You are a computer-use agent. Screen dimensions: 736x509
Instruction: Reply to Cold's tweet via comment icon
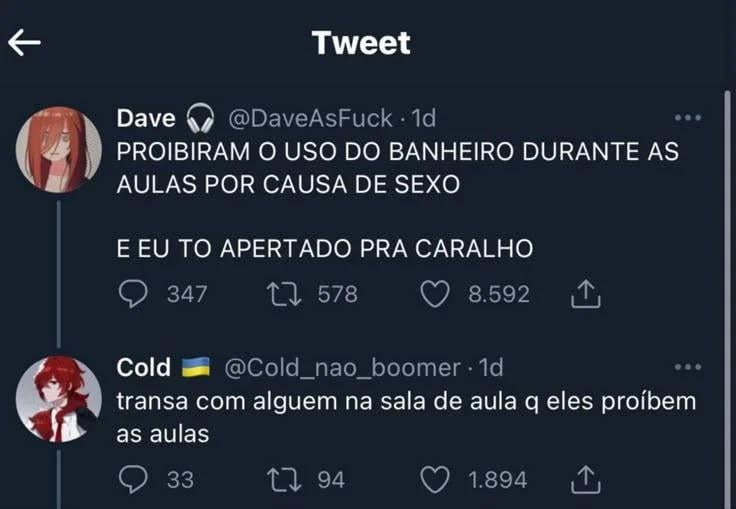click(x=133, y=479)
